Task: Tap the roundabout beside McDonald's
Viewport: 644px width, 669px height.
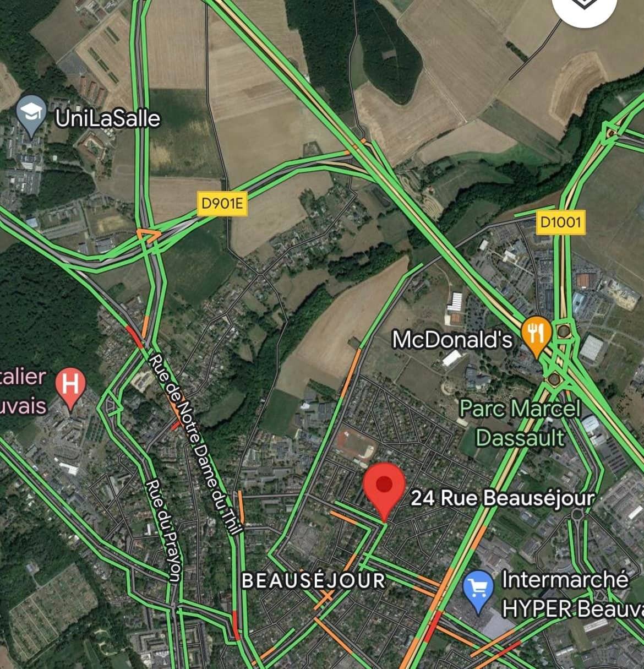Action: point(564,331)
